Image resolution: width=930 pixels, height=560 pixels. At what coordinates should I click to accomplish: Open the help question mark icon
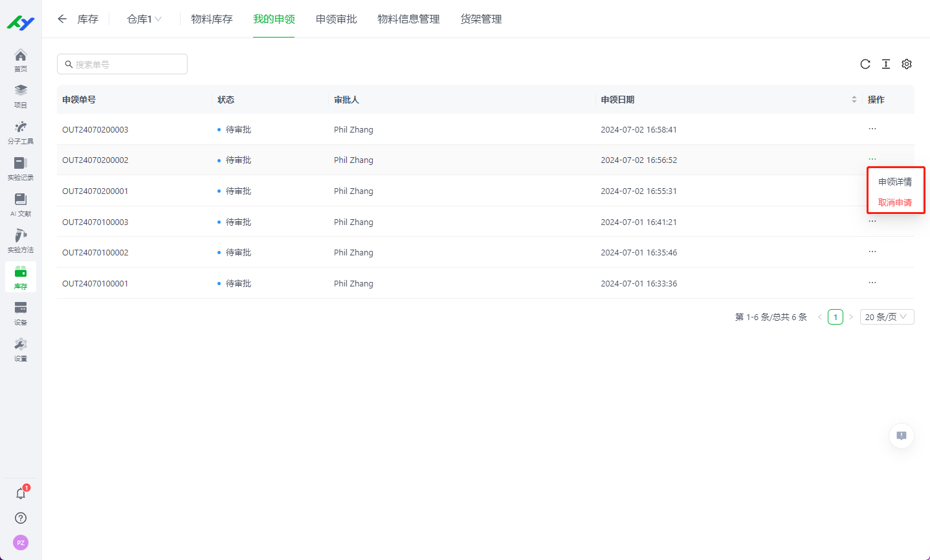pyautogui.click(x=21, y=518)
